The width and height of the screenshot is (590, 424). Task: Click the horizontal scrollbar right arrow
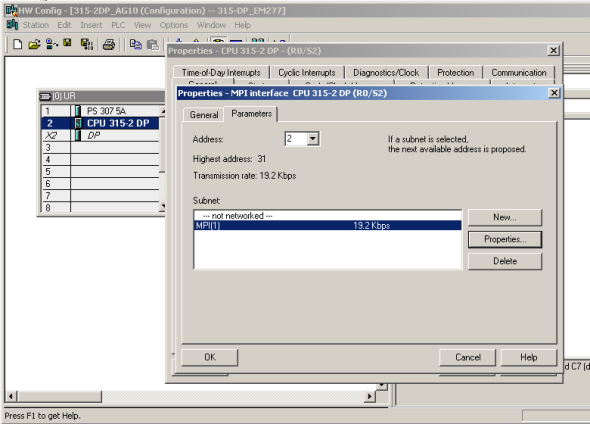(370, 396)
